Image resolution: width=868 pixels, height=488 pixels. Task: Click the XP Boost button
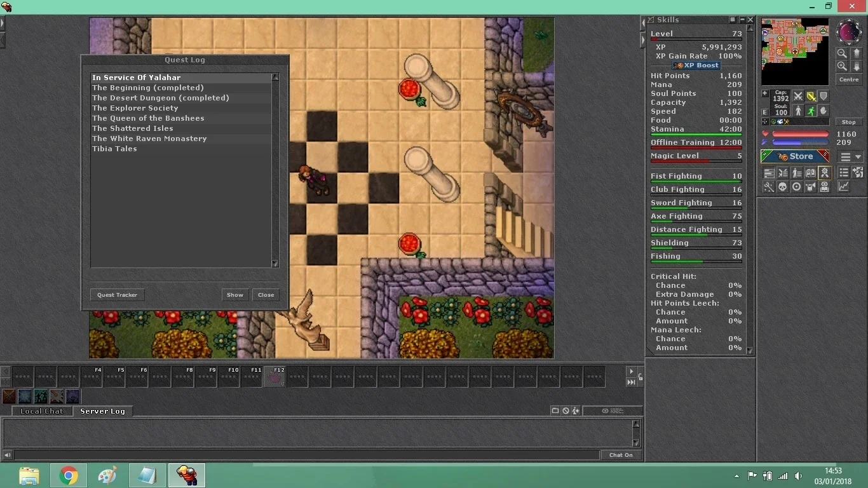[x=696, y=65]
